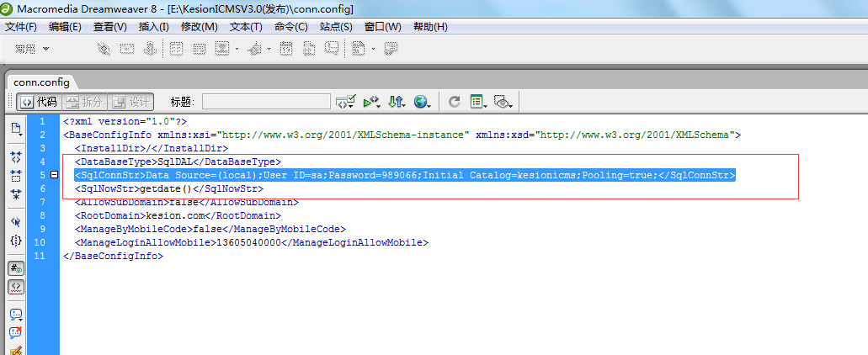Open the 站点(S) menu

point(336,27)
